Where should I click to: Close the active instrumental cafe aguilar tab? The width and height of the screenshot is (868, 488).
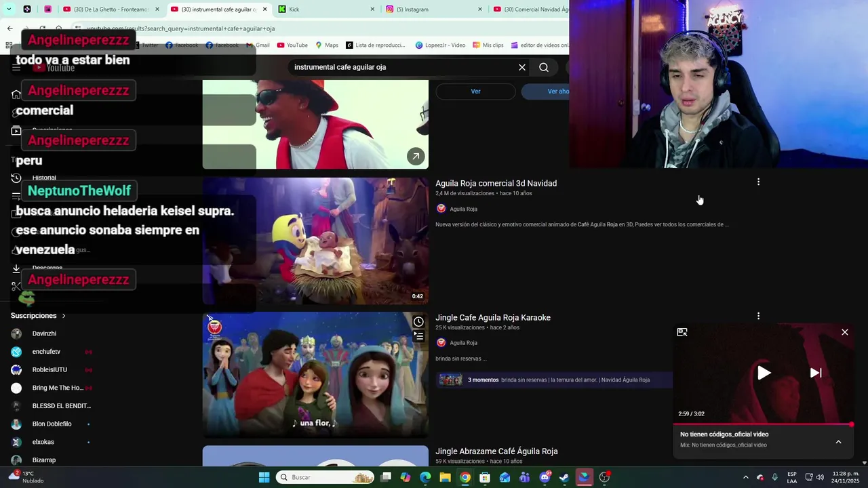[264, 9]
